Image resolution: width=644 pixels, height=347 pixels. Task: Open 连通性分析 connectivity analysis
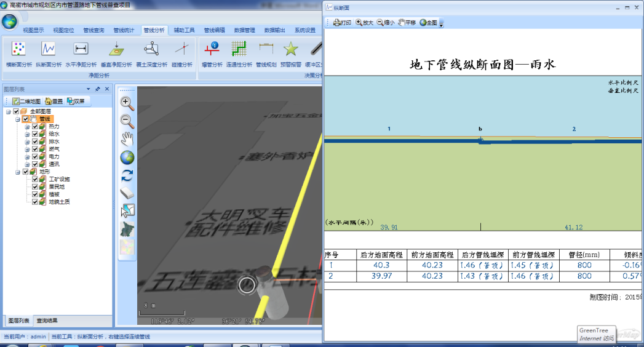[x=239, y=54]
